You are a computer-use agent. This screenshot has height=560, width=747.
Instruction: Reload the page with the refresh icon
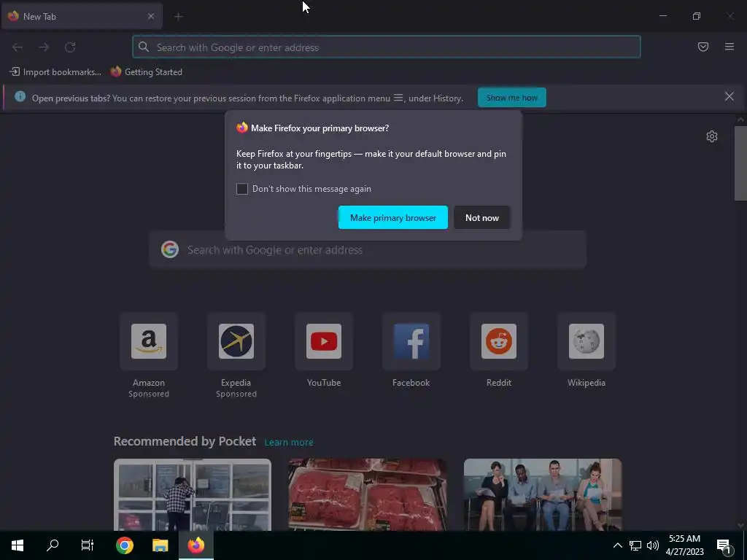click(x=70, y=47)
